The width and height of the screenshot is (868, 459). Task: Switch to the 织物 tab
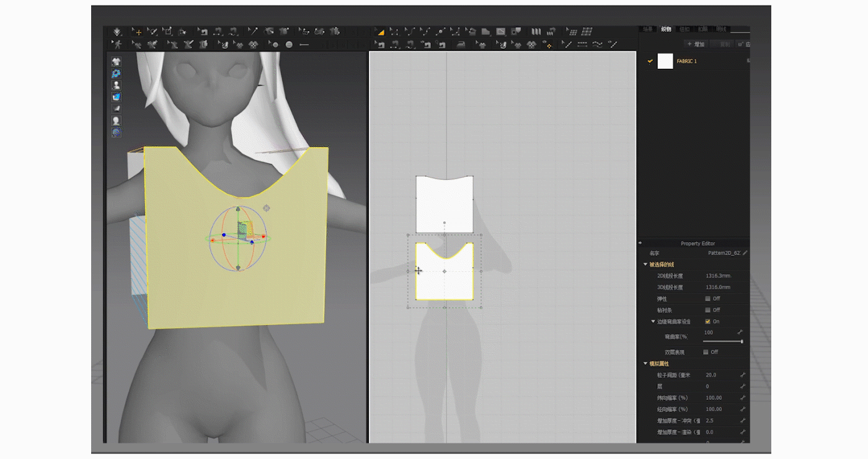[x=666, y=29]
